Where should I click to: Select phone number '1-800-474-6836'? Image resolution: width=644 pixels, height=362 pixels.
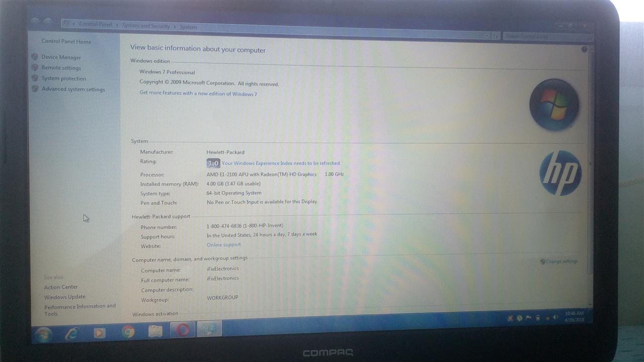pyautogui.click(x=224, y=226)
